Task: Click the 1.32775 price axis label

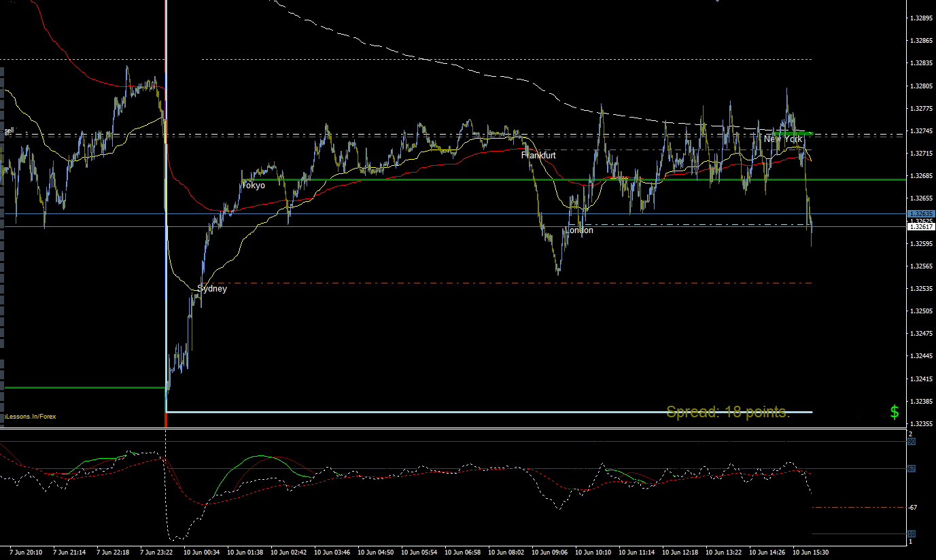Action: tap(922, 108)
